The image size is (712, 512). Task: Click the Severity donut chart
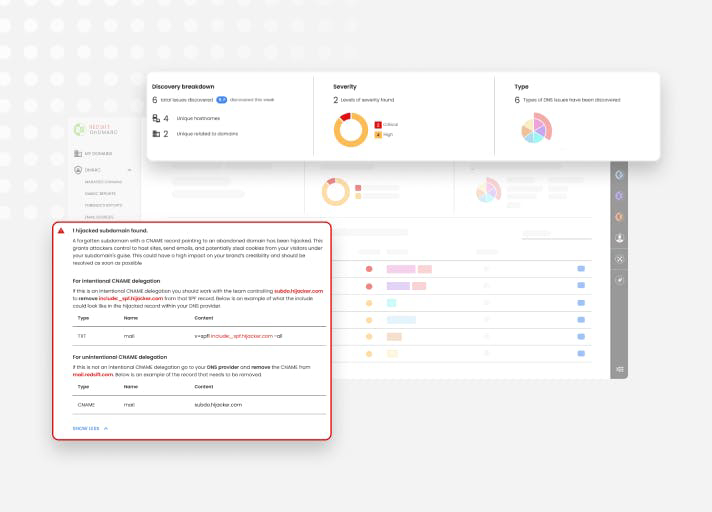pyautogui.click(x=351, y=129)
